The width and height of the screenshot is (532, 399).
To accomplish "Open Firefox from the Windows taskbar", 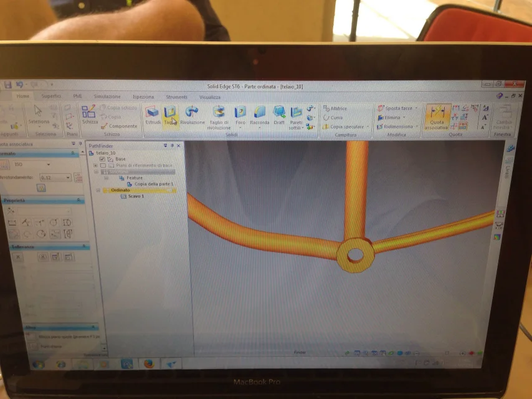I will tap(148, 364).
